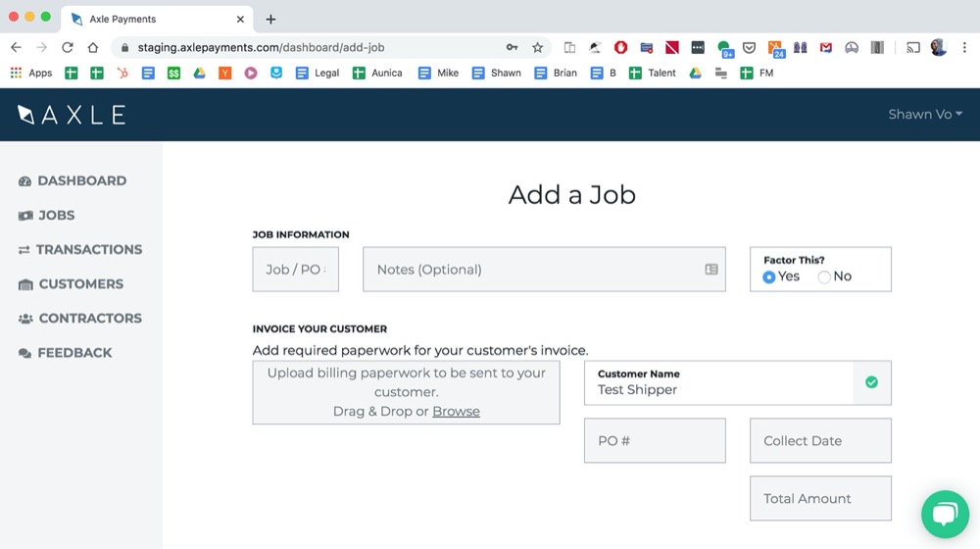This screenshot has height=549, width=980.
Task: Open the Collect Date picker field
Action: pos(820,441)
